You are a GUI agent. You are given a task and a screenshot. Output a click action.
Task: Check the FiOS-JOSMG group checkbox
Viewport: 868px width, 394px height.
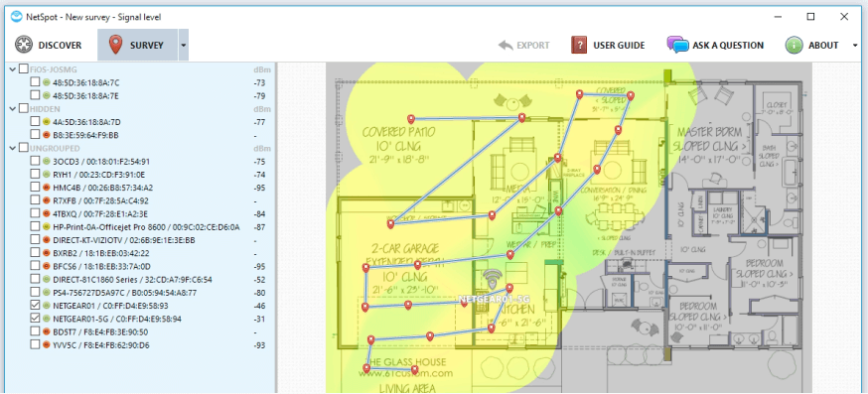[23, 69]
